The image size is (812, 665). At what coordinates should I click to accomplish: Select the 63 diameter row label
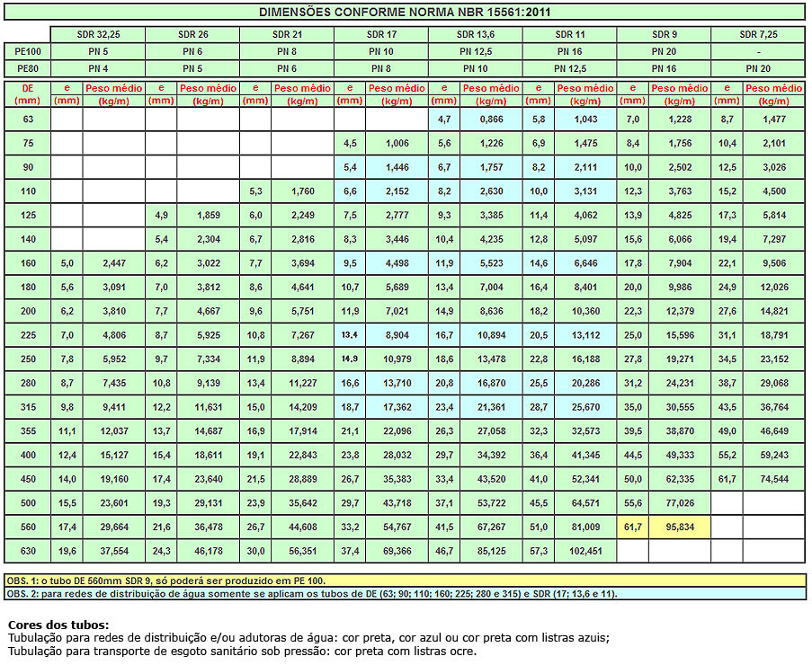point(27,120)
